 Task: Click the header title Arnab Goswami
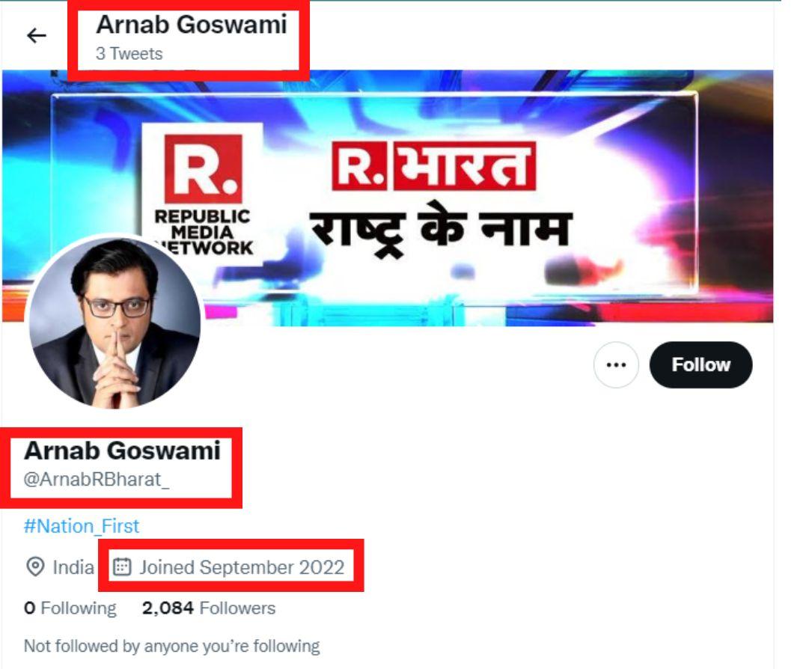(191, 25)
